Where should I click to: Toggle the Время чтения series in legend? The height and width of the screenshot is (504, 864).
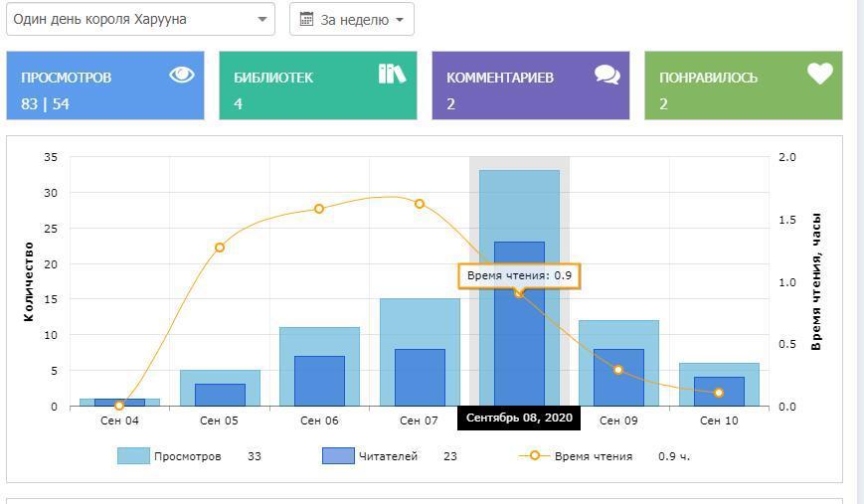pos(593,456)
